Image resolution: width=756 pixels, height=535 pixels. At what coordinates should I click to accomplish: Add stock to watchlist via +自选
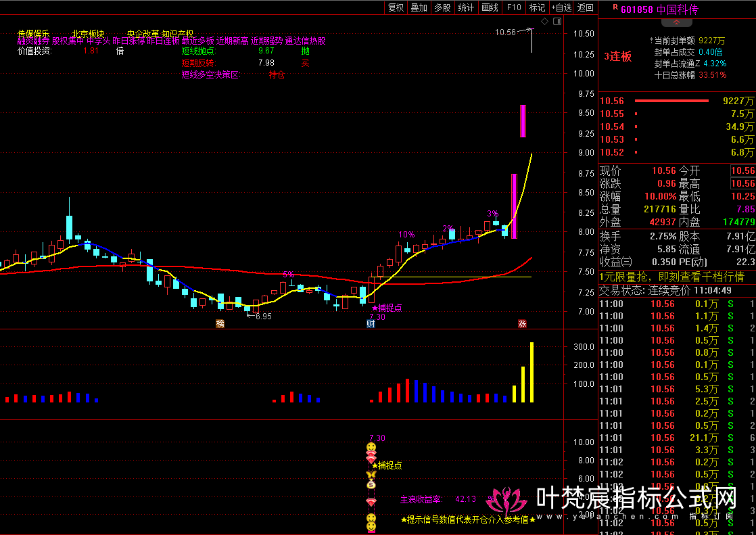point(561,7)
